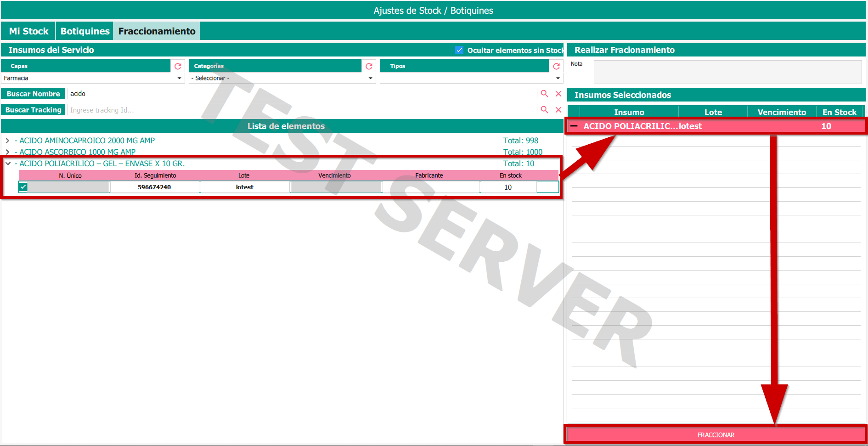Click the N. Único column header
The image size is (868, 446).
[70, 175]
